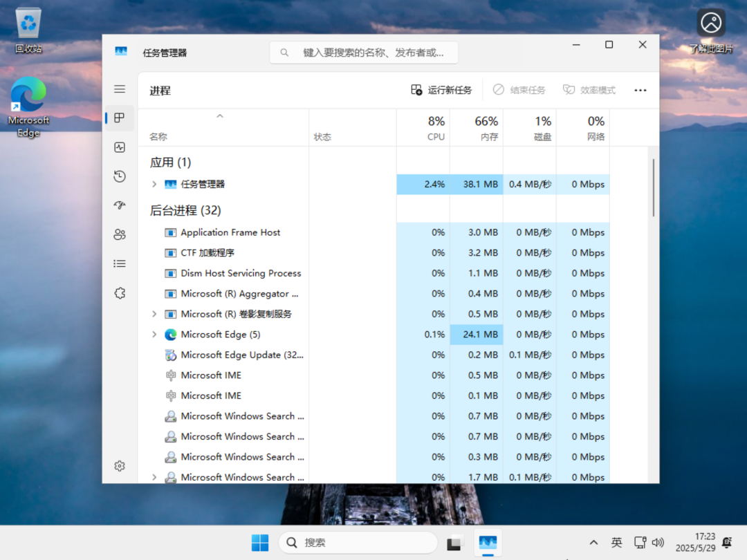Viewport: 747px width, 560px height.
Task: Open the Startup apps sidebar icon
Action: click(x=120, y=205)
